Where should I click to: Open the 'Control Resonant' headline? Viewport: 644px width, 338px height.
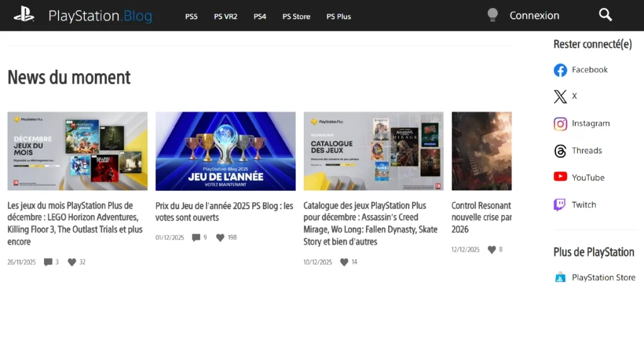pos(481,217)
